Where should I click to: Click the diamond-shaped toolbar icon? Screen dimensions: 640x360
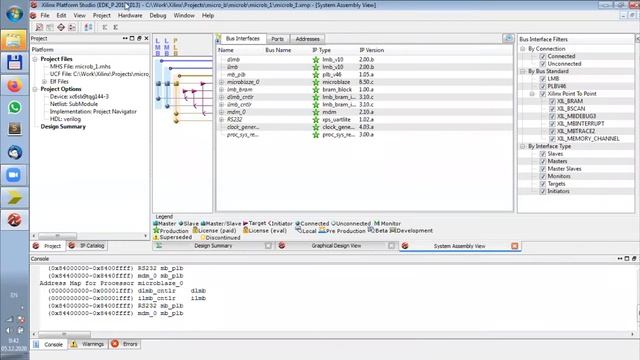coord(61,27)
